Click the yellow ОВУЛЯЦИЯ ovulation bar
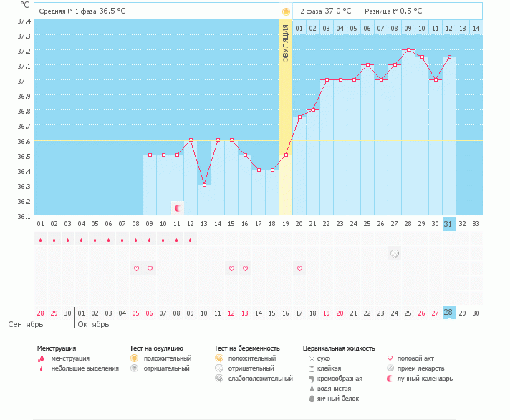The width and height of the screenshot is (510, 420). 286,114
